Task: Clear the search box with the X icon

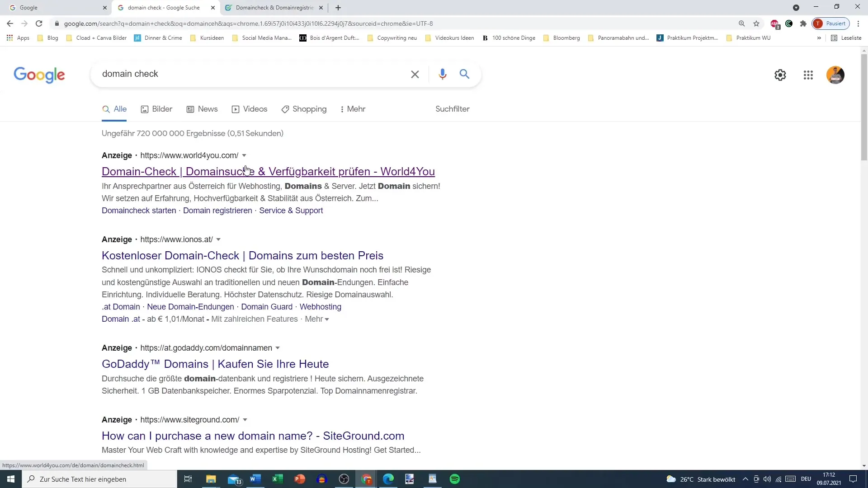Action: point(415,74)
